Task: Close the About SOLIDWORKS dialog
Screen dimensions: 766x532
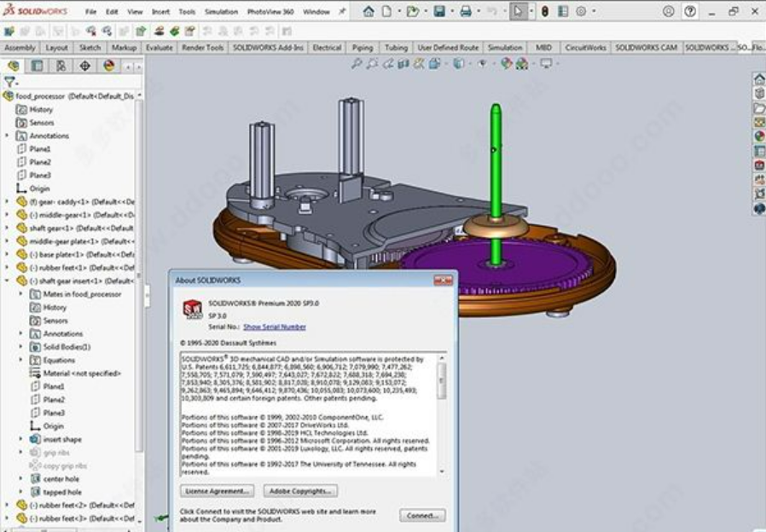Action: click(x=443, y=280)
